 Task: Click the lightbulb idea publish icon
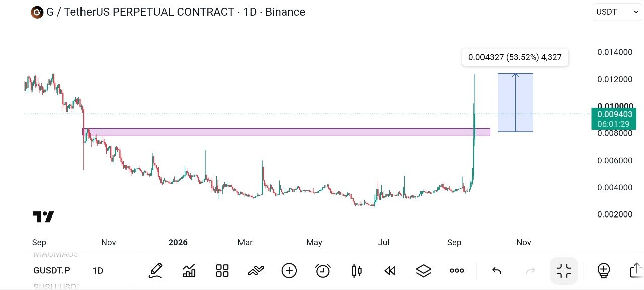coord(604,271)
